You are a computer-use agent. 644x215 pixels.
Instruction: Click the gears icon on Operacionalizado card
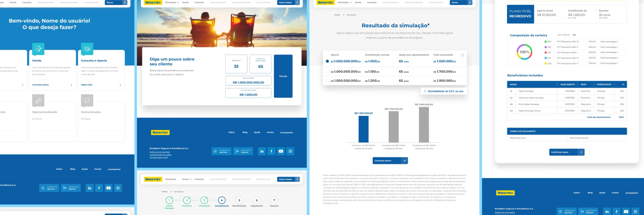coord(38,100)
